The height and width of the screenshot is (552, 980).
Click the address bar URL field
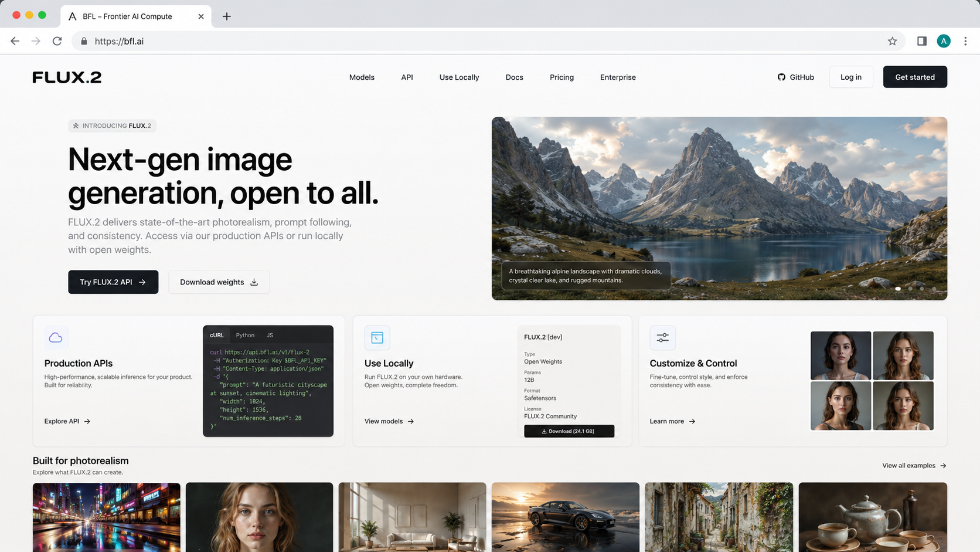pyautogui.click(x=489, y=41)
